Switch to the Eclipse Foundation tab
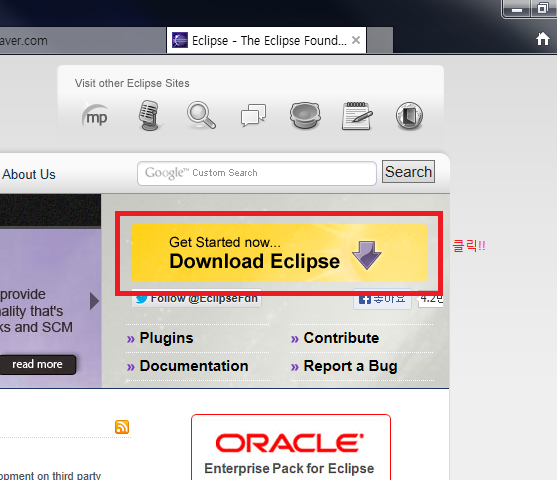The image size is (557, 480). [266, 40]
